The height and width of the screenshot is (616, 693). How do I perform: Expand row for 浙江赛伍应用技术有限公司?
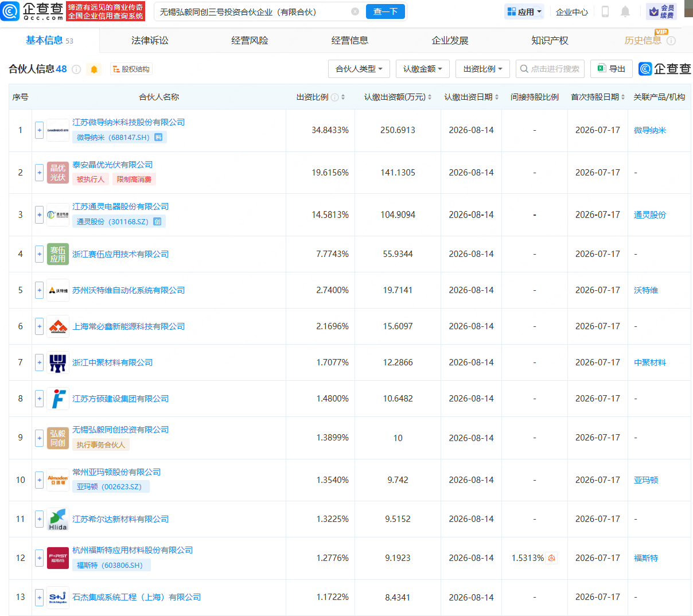coord(39,254)
